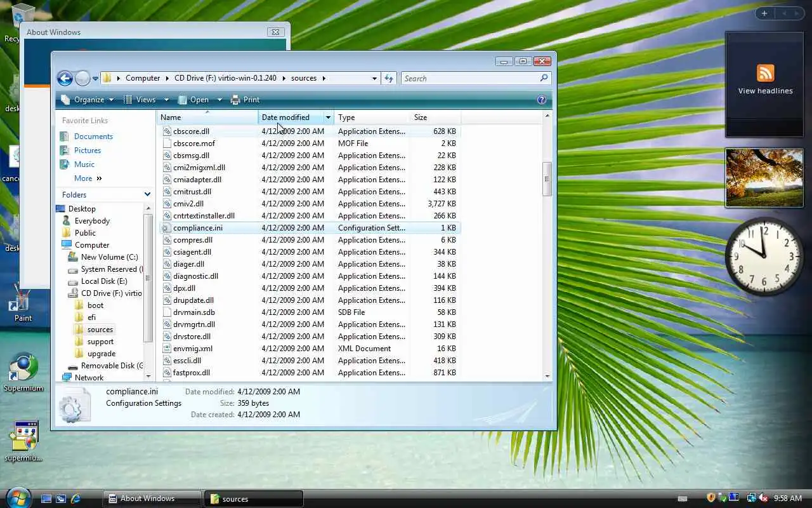Sort by the Name column header

tap(207, 117)
